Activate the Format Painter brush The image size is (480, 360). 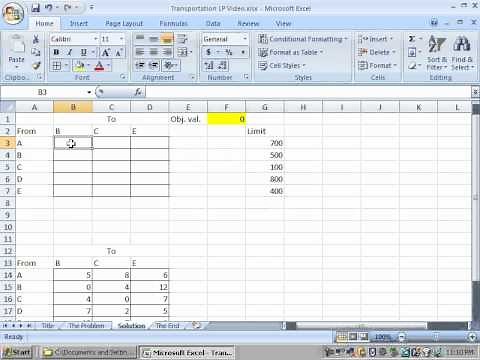pyautogui.click(x=36, y=65)
